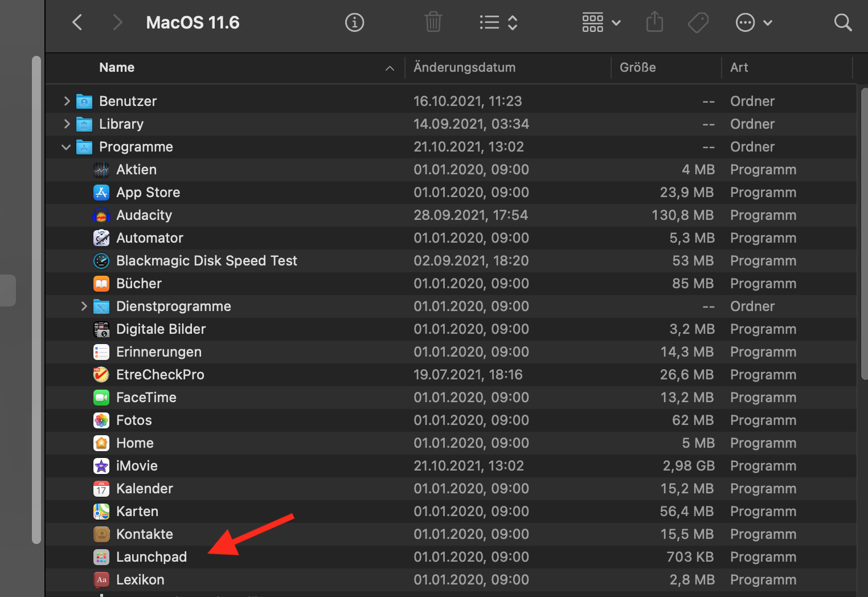Click the trash delete toolbar icon

coord(433,23)
